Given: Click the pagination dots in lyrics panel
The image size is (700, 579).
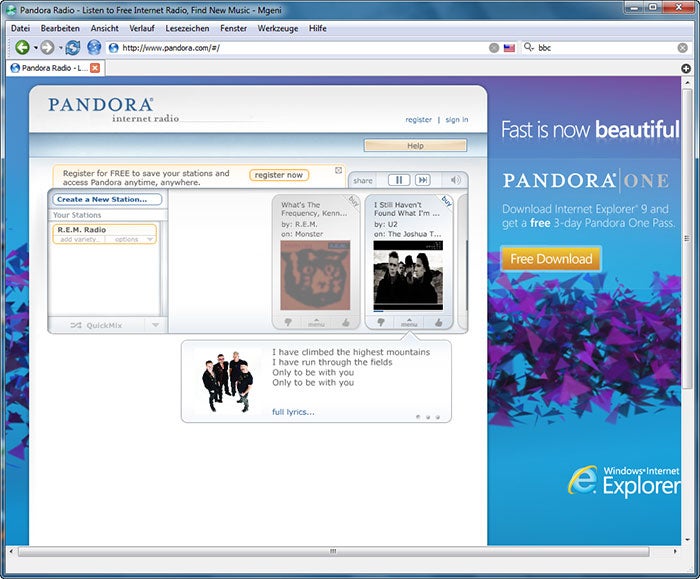Looking at the screenshot, I should 428,417.
